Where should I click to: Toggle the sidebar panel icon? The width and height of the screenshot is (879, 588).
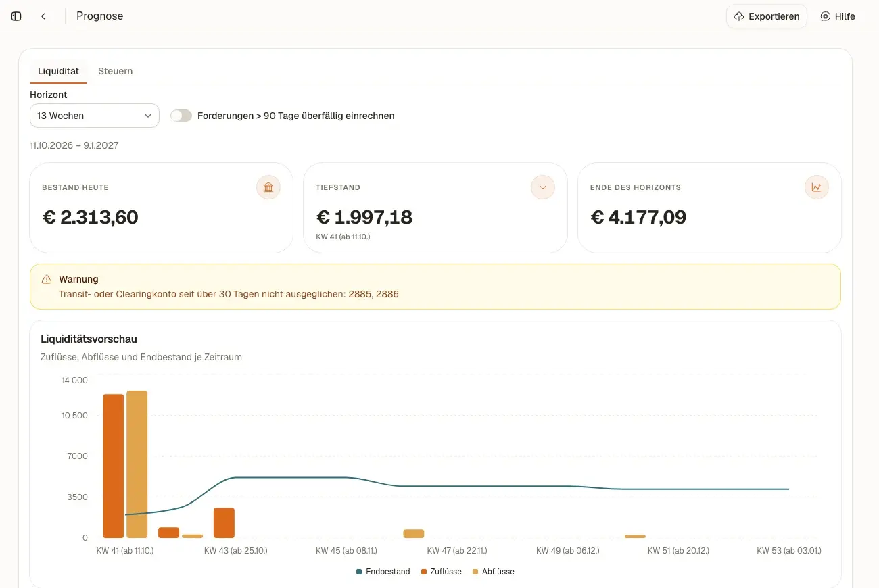[x=16, y=16]
